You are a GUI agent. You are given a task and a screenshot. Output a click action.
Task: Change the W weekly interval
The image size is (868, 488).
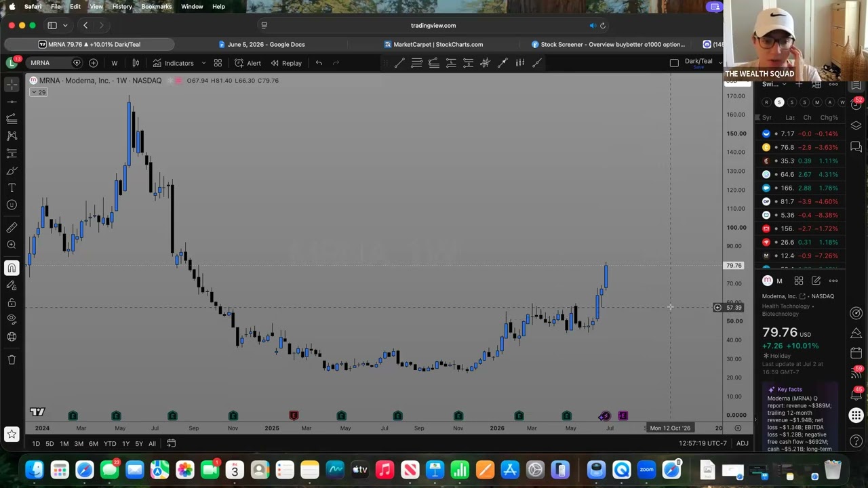114,63
